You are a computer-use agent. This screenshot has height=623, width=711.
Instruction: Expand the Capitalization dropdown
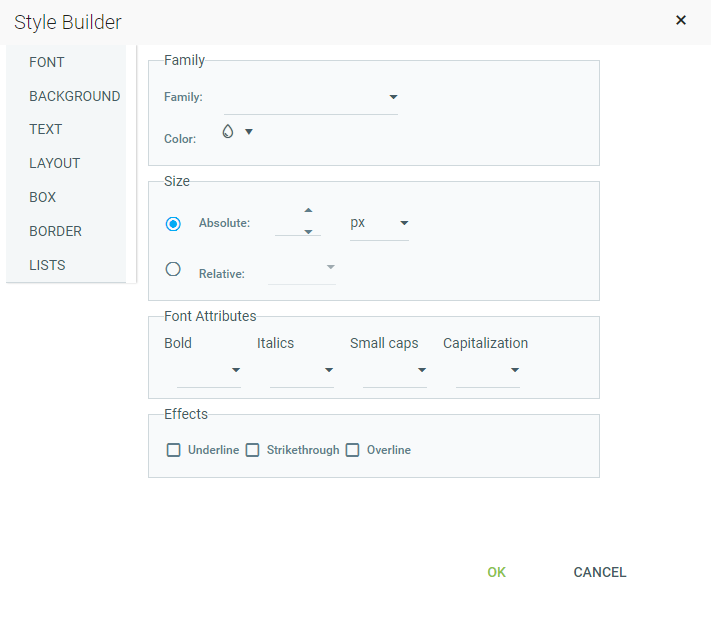[x=487, y=370]
